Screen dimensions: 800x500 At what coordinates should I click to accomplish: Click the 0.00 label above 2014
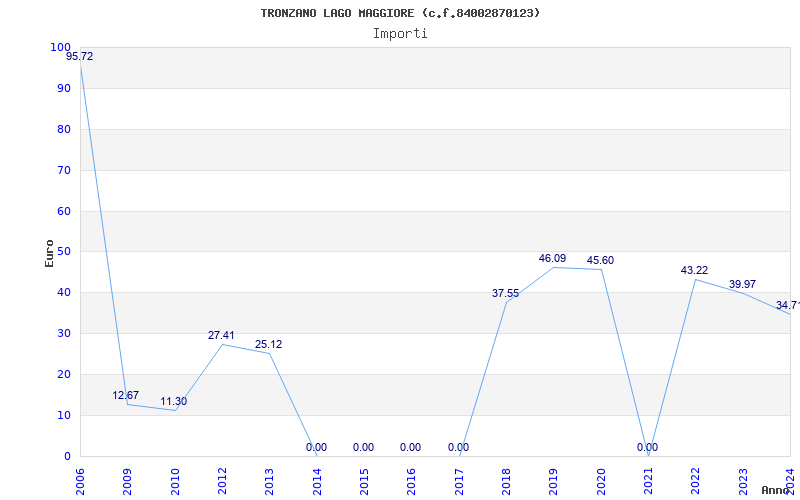316,447
